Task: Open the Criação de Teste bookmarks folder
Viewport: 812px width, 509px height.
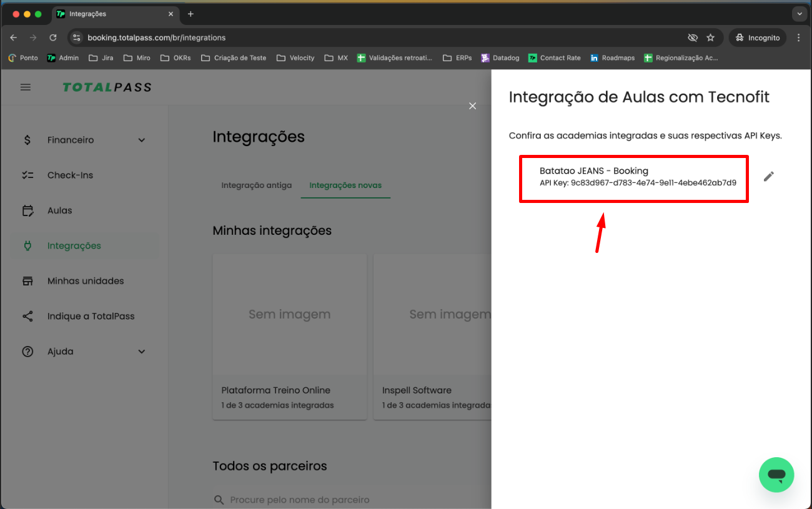Action: (x=234, y=57)
